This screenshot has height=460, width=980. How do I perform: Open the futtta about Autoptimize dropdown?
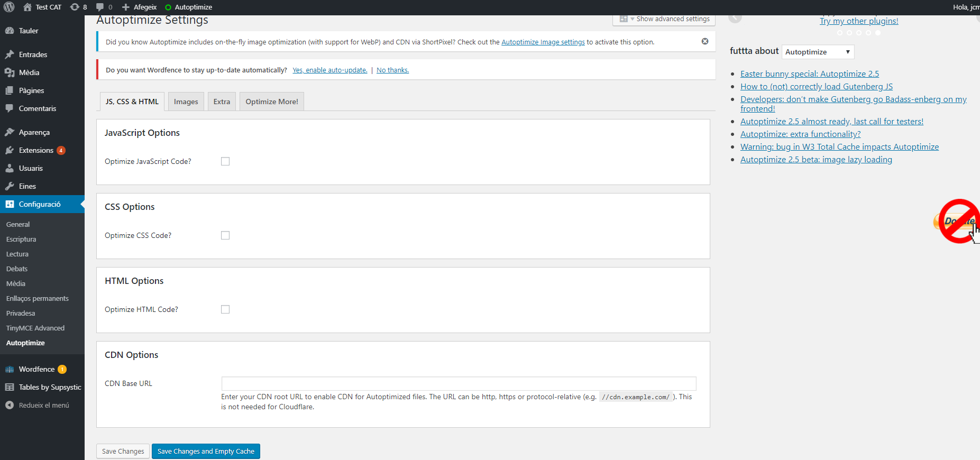[818, 52]
